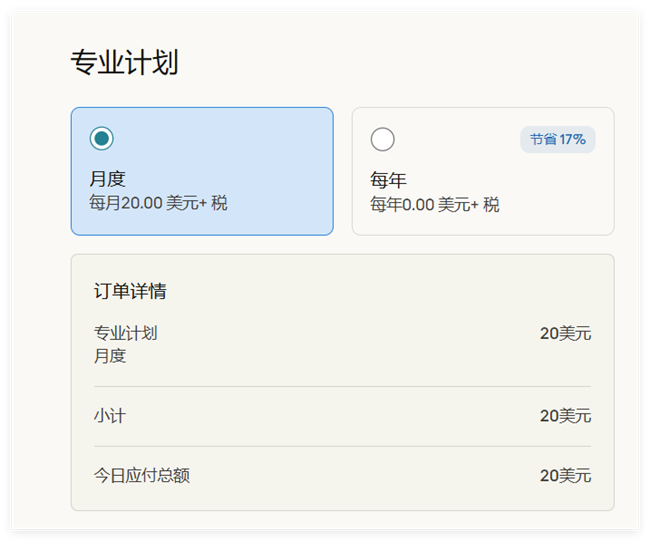650x541 pixels.
Task: Click the divider line above 今日应付总额
Action: coord(342,446)
